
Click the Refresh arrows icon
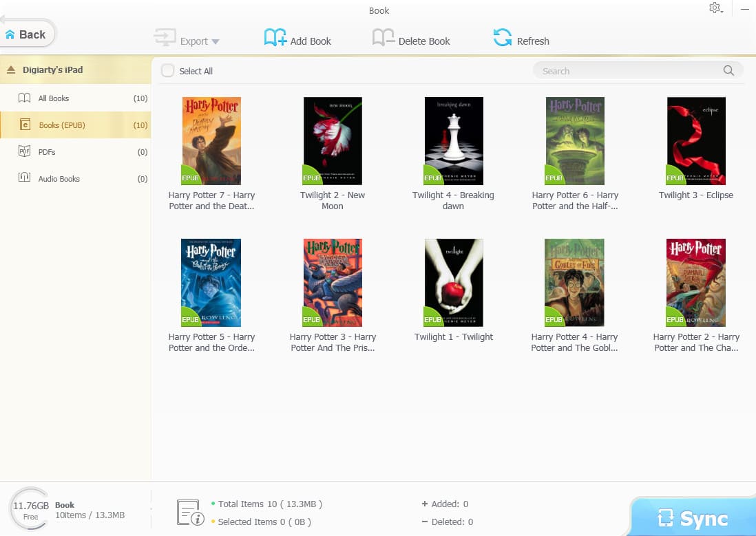tap(503, 38)
